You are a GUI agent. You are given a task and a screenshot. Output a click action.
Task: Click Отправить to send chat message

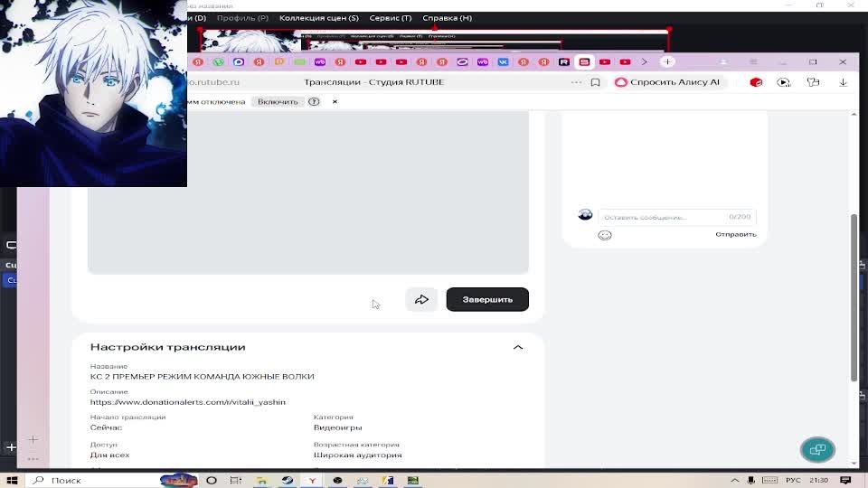736,234
